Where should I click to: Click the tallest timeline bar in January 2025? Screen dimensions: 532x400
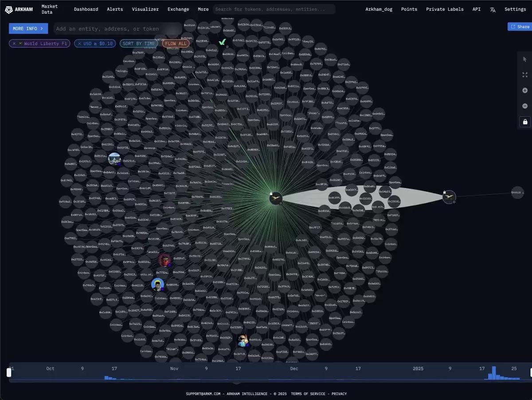click(x=493, y=373)
